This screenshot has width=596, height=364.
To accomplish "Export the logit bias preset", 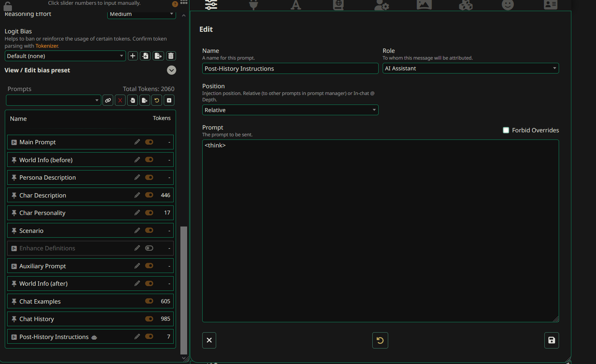I will (x=158, y=56).
